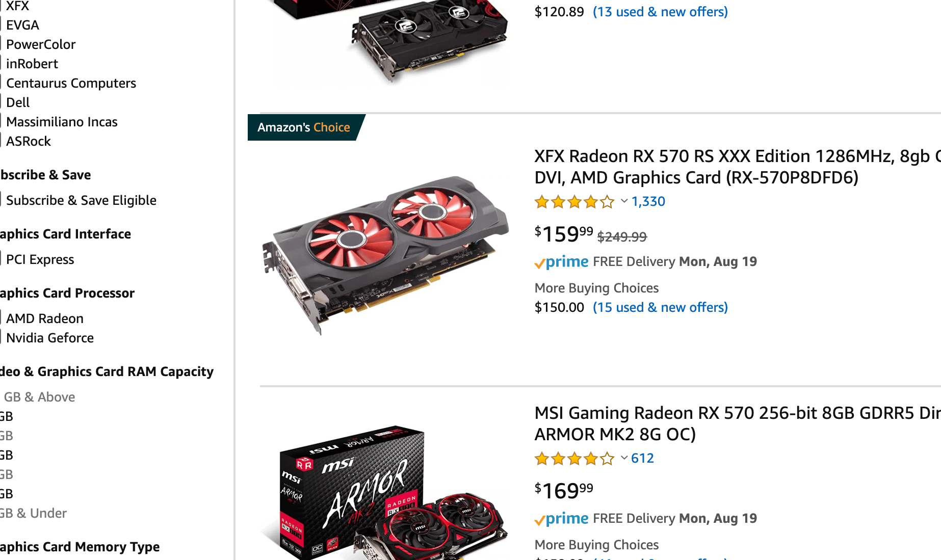Check the PowerColor brand filter
Screen dimensions: 941x560
(41, 44)
